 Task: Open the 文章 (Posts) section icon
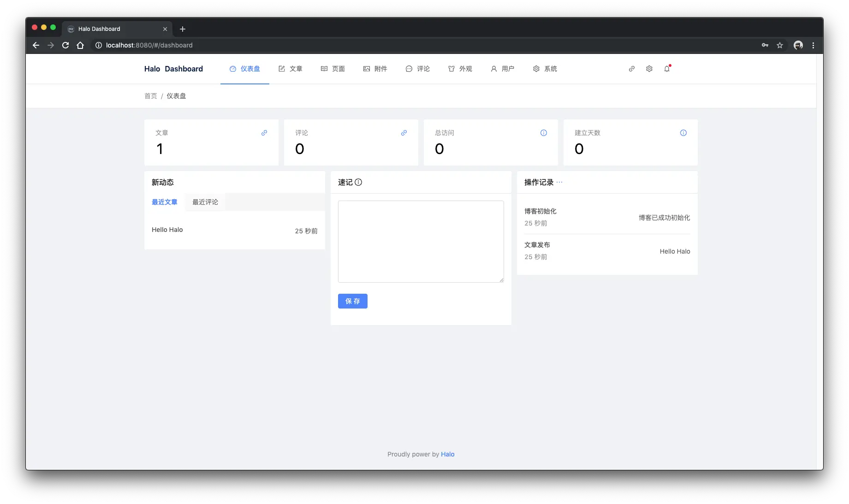(282, 69)
